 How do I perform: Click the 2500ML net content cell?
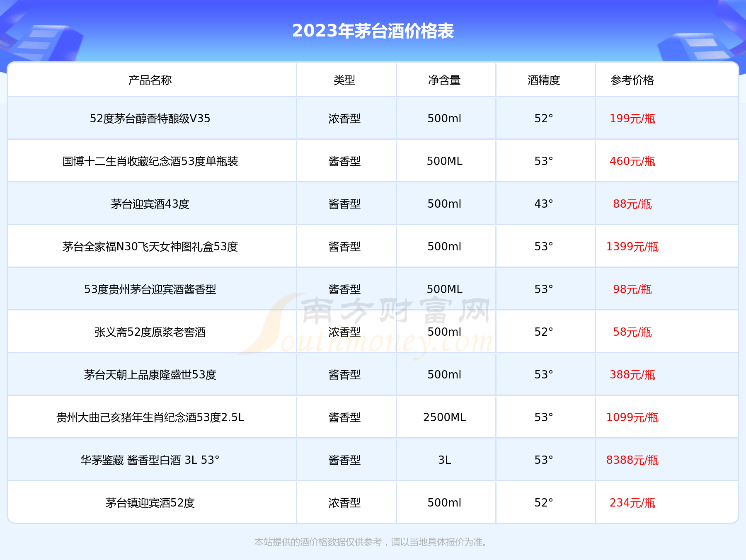point(444,417)
